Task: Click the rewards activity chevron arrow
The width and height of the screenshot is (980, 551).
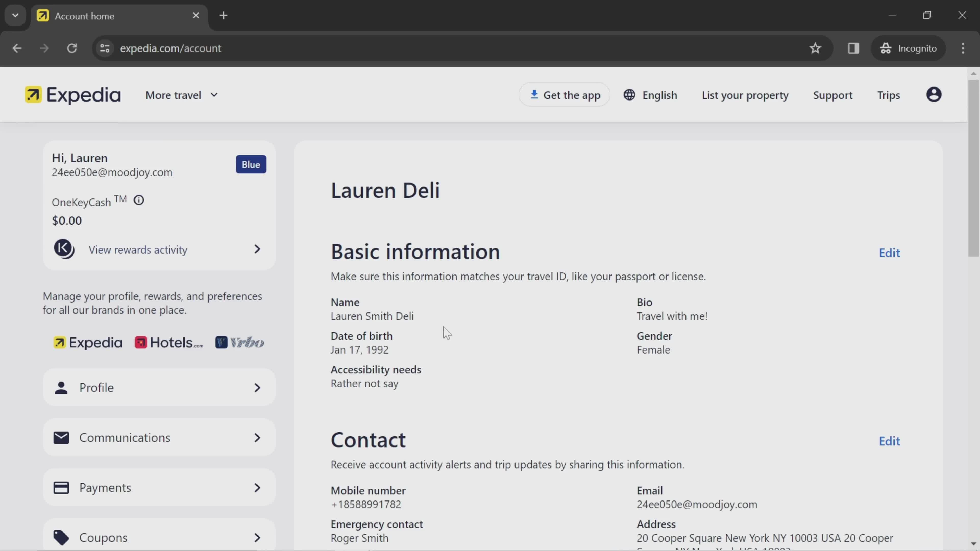Action: 257,249
